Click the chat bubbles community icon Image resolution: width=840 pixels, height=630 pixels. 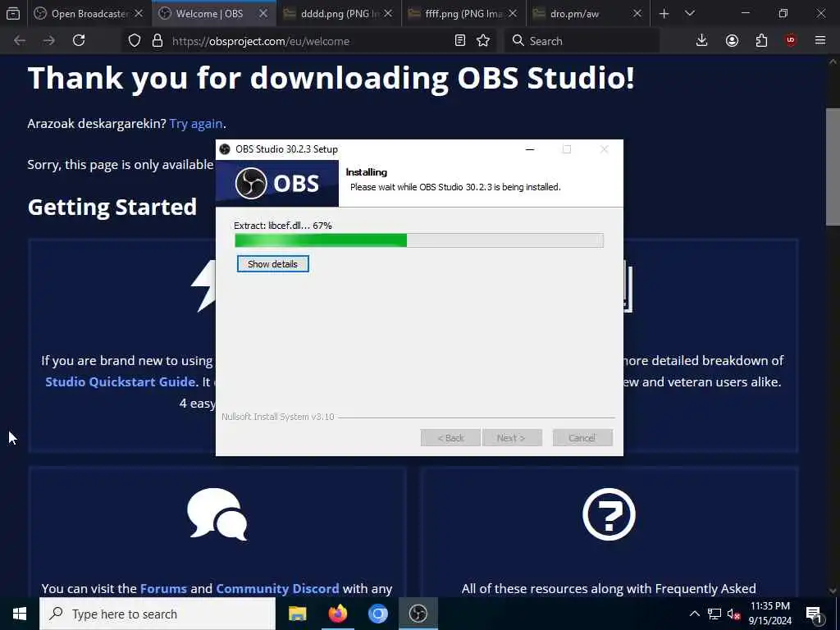click(x=217, y=514)
